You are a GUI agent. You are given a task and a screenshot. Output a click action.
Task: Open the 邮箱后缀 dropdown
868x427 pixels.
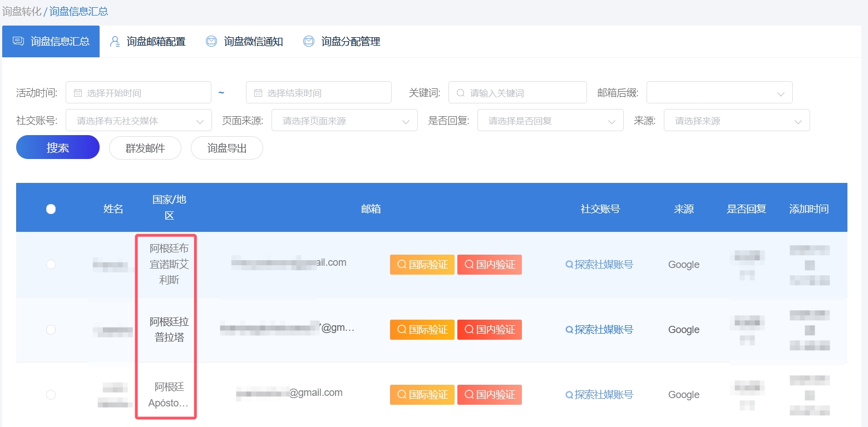719,93
